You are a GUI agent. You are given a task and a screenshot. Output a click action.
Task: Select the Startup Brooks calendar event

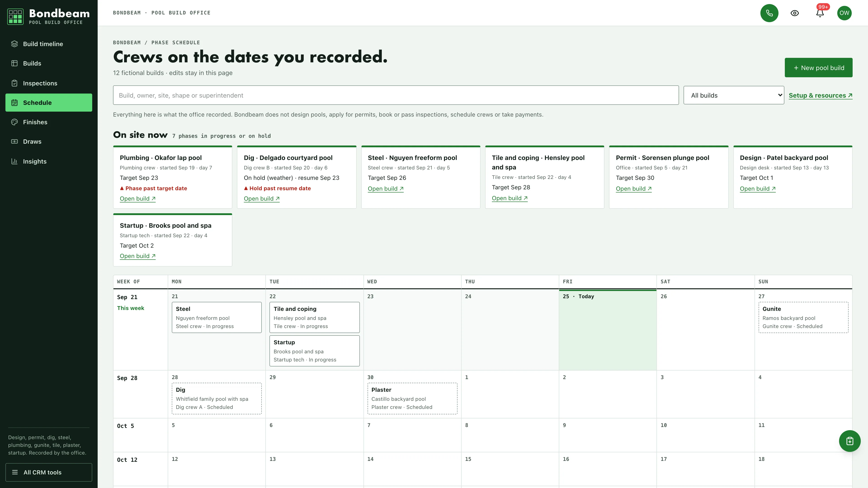point(314,351)
